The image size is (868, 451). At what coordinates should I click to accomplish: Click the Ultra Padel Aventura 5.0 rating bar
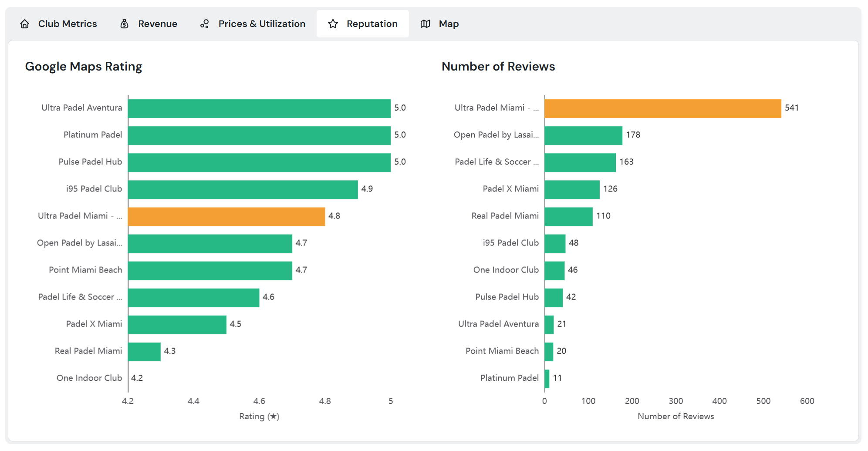click(259, 108)
